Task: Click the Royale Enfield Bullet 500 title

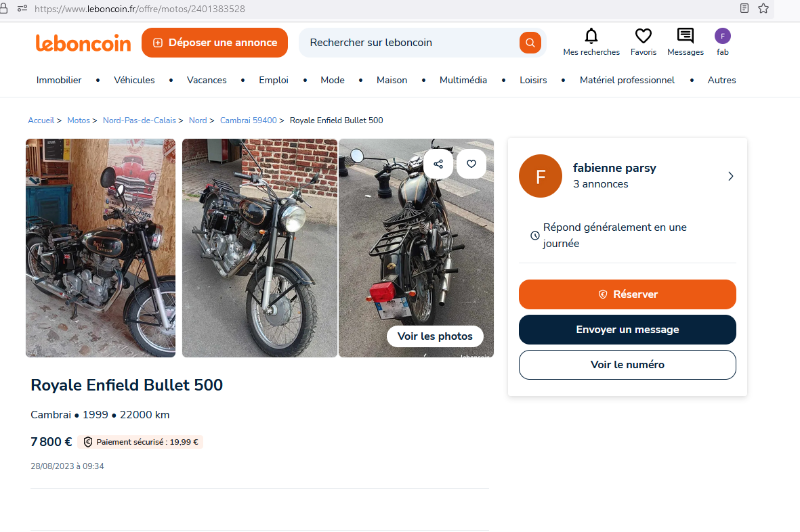Action: (x=127, y=385)
